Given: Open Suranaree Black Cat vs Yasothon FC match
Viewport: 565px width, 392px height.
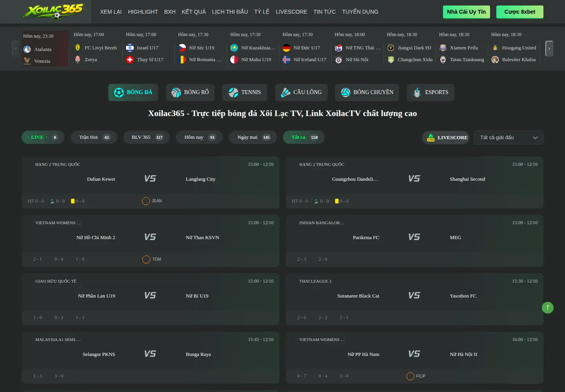Looking at the screenshot, I should [414, 299].
